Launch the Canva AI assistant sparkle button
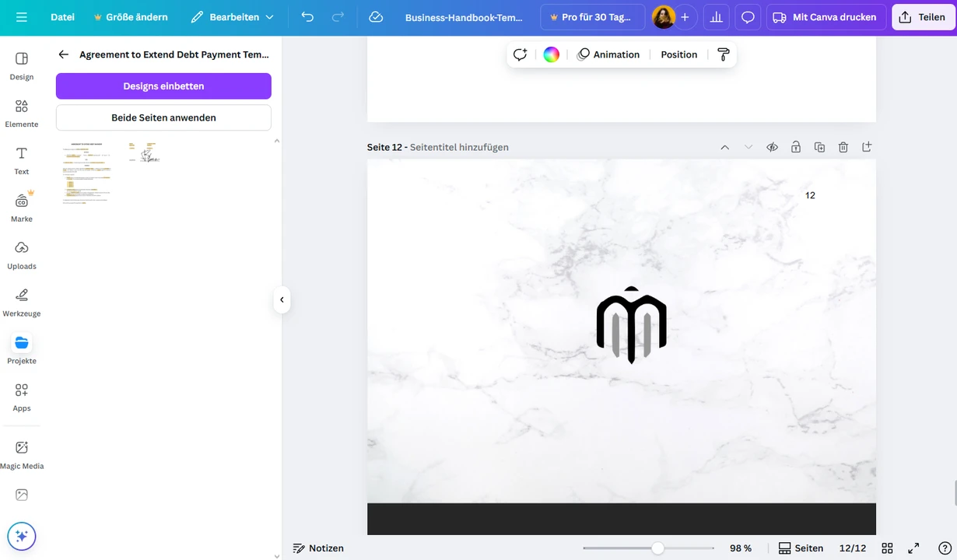Image resolution: width=957 pixels, height=560 pixels. click(22, 536)
